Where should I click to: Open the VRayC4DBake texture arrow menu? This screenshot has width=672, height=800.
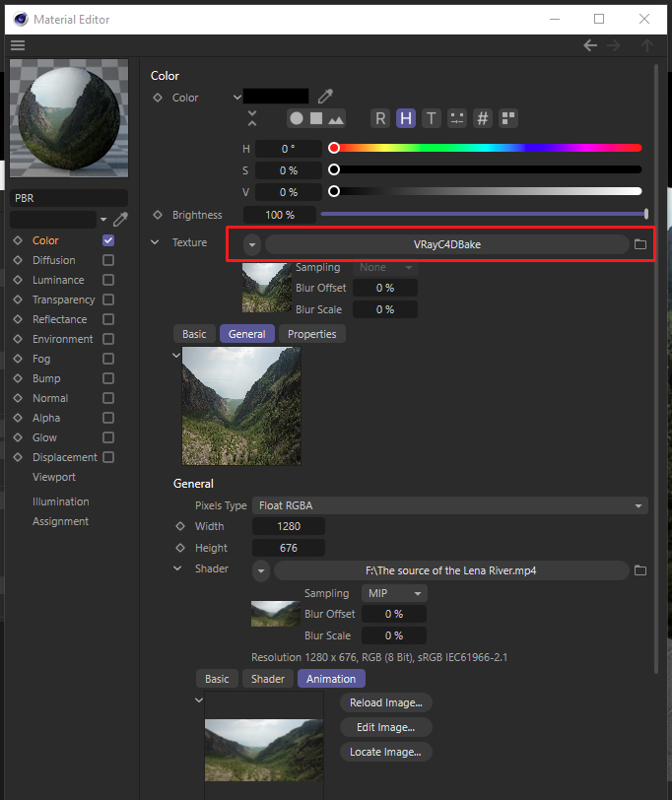pos(253,243)
